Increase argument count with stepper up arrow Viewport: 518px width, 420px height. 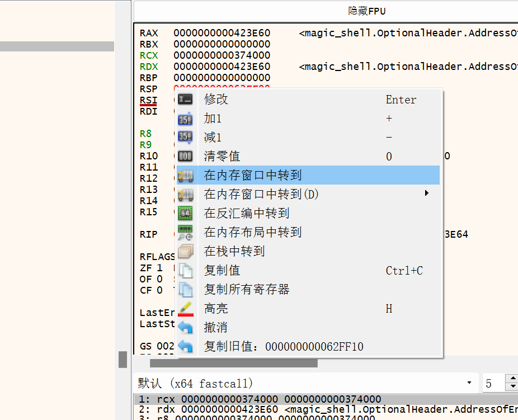513,379
